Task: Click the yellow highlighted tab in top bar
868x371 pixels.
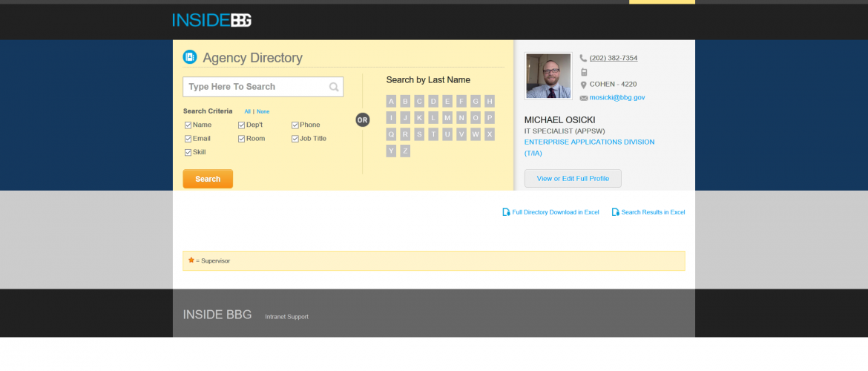Action: [x=662, y=1]
